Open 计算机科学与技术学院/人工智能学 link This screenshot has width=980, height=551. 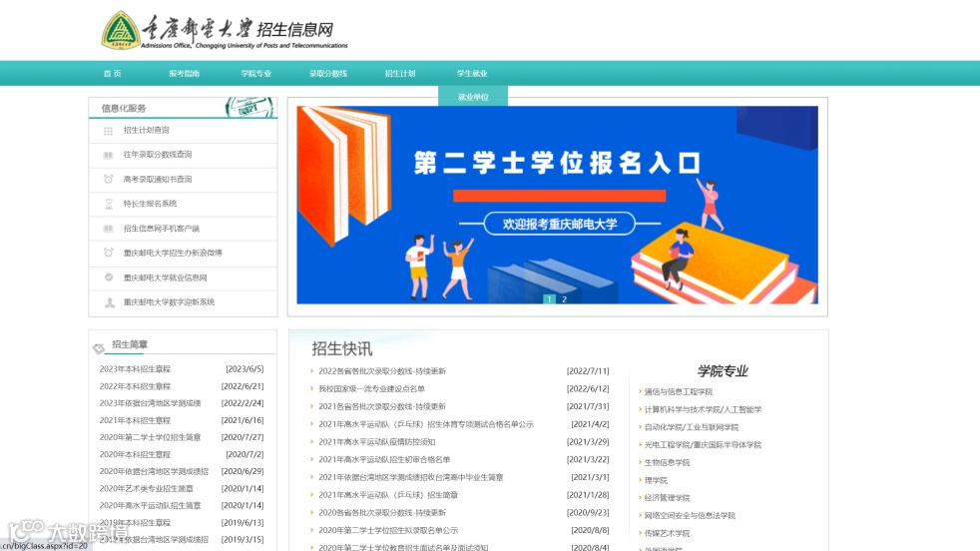(x=703, y=409)
